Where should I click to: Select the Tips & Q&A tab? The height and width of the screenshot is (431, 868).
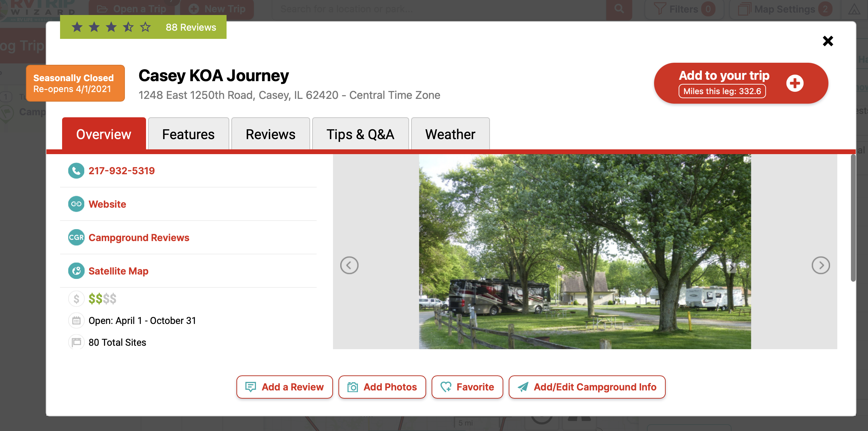(360, 134)
